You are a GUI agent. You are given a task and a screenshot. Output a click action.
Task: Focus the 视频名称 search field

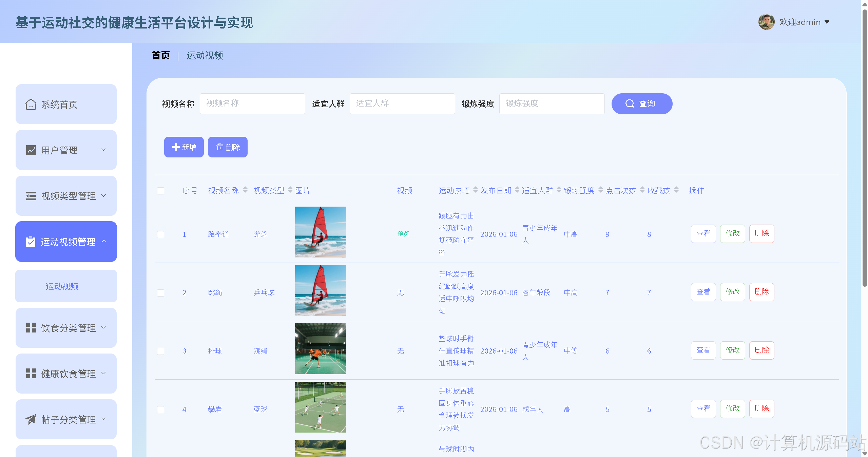tap(252, 103)
